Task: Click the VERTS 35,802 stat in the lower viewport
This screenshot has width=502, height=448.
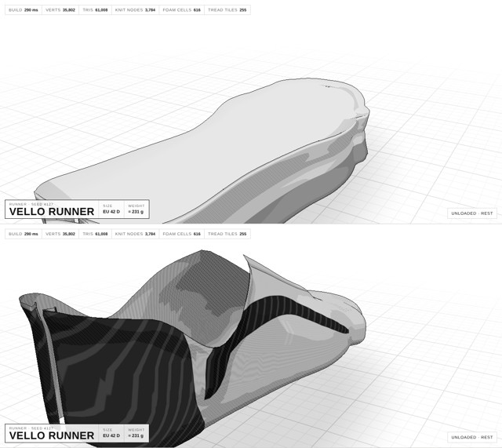Action: click(60, 234)
